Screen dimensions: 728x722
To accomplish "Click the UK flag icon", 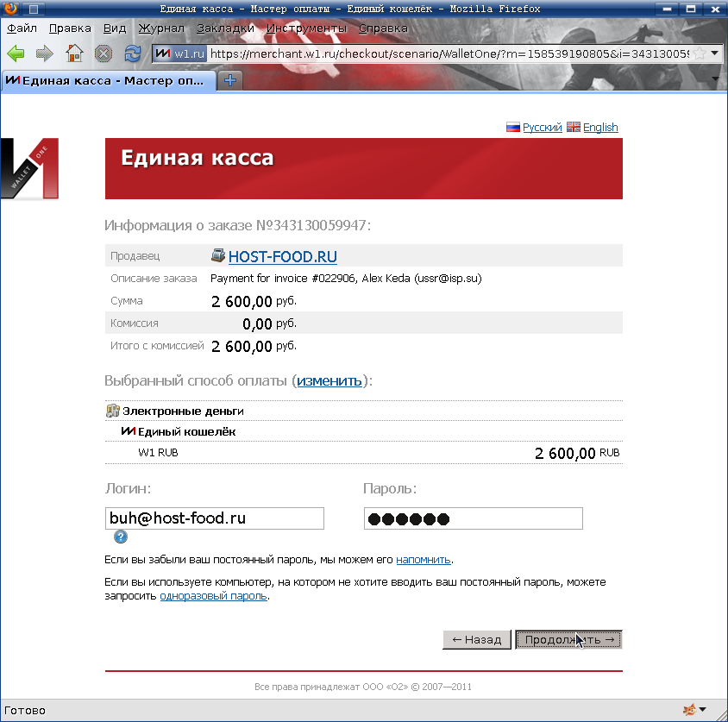I will (x=574, y=127).
